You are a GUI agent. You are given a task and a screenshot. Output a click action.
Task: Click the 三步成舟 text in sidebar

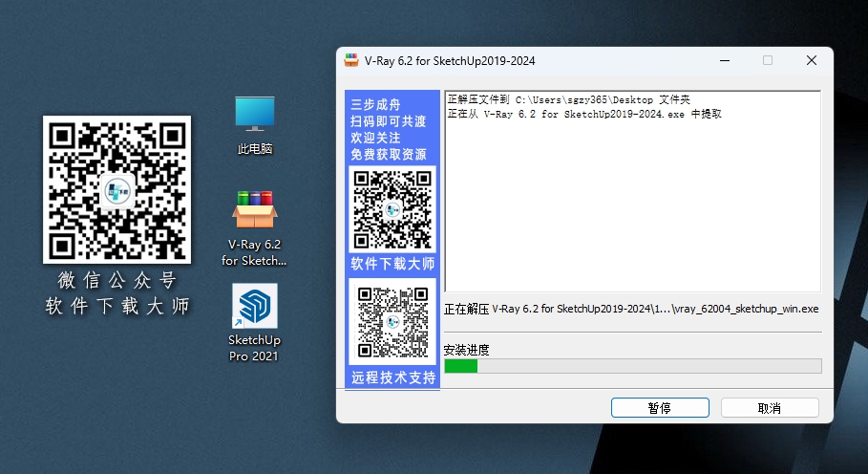pyautogui.click(x=375, y=105)
